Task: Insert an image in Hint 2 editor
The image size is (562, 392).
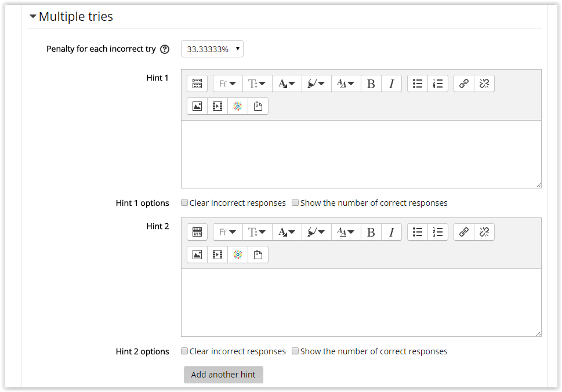Action: (x=197, y=255)
